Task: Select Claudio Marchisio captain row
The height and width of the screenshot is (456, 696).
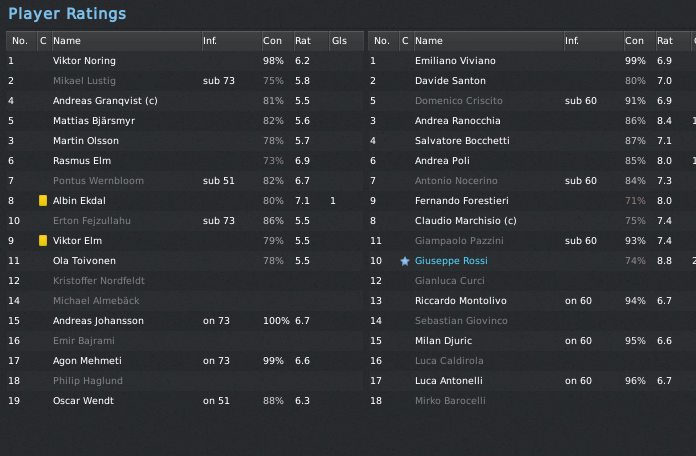Action: [465, 221]
